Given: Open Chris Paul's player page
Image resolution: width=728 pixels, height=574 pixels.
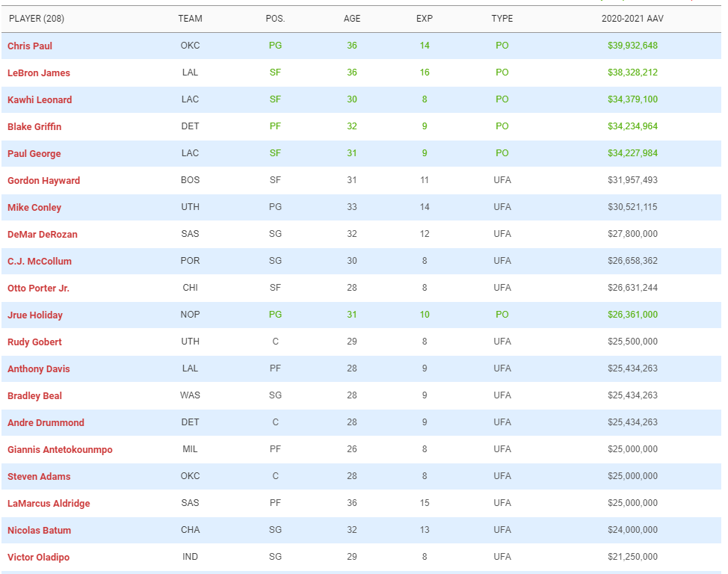Looking at the screenshot, I should pos(30,46).
